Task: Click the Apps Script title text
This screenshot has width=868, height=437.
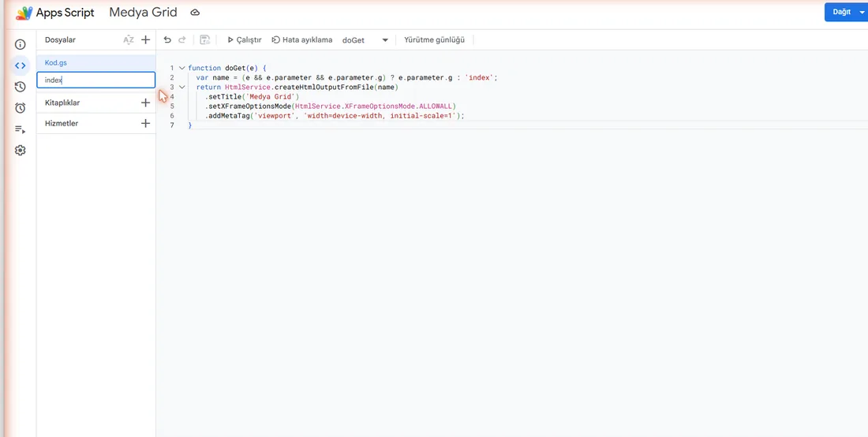Action: pyautogui.click(x=65, y=13)
